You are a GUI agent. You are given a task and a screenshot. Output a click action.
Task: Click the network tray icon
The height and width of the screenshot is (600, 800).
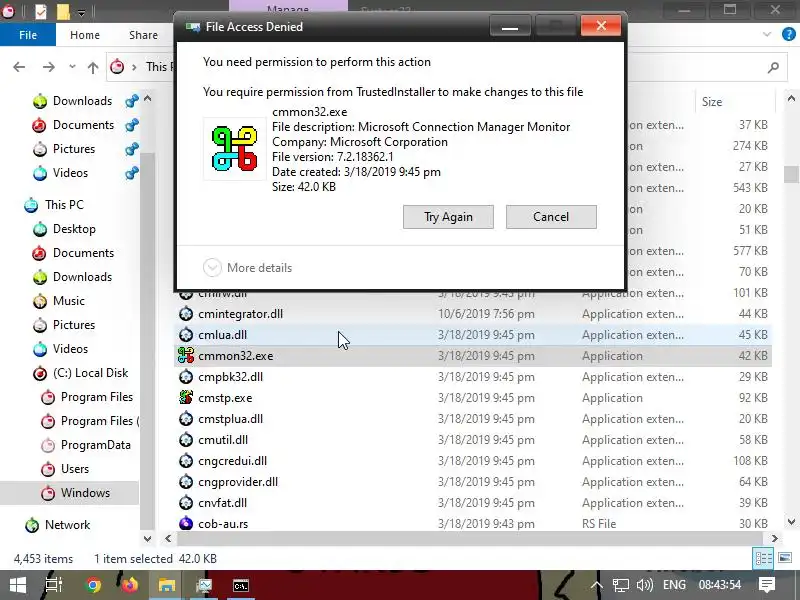[620, 585]
